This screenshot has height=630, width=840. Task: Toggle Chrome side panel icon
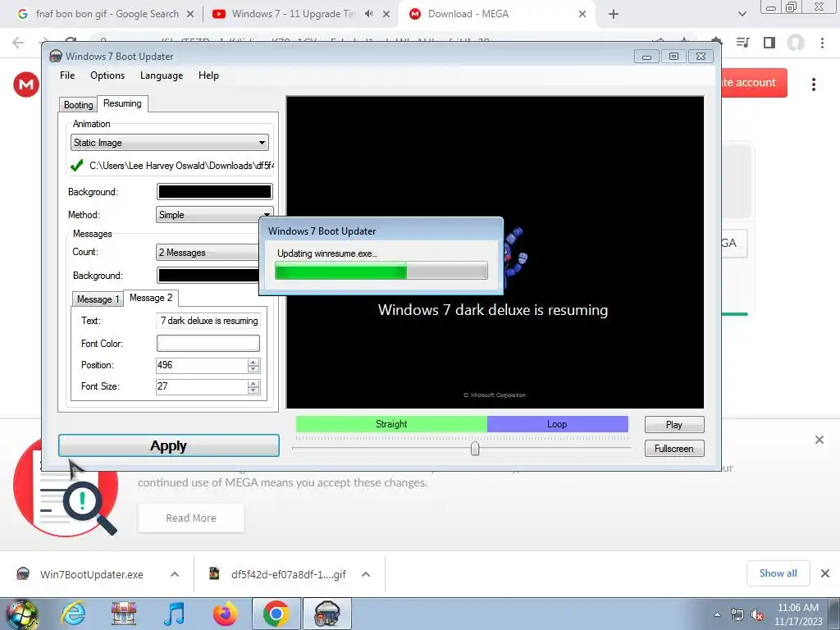click(x=769, y=43)
